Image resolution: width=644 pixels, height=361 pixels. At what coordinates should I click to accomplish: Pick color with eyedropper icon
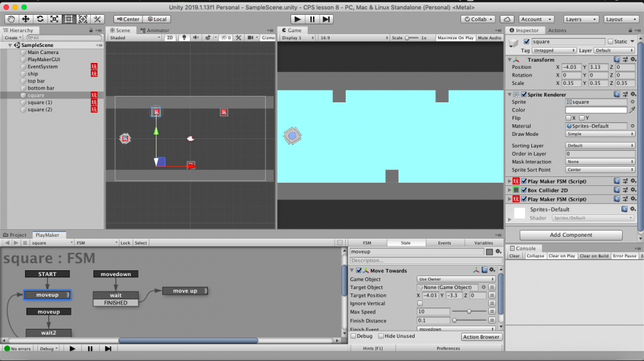pos(632,110)
